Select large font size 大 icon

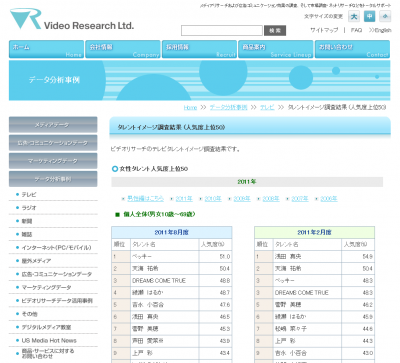354,16
